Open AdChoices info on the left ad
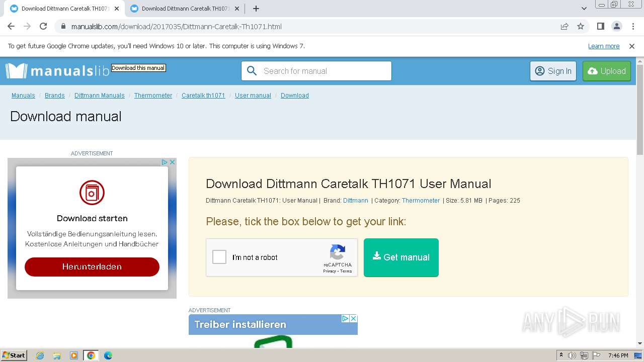644x362 pixels. pos(165,162)
